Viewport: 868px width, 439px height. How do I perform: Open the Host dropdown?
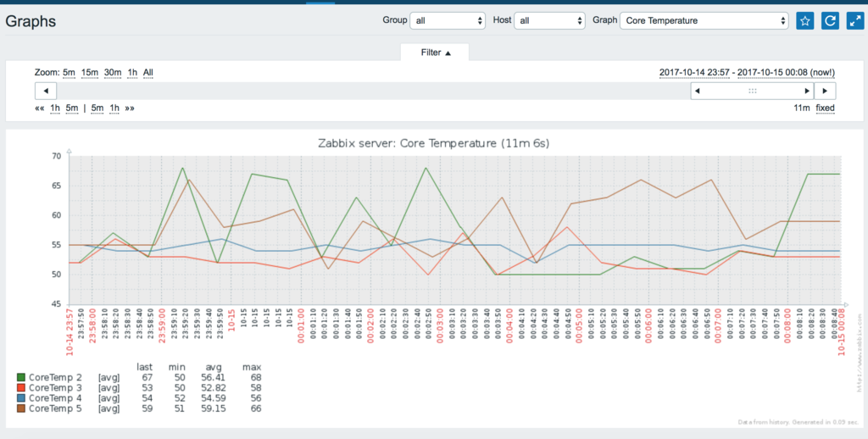click(x=549, y=20)
